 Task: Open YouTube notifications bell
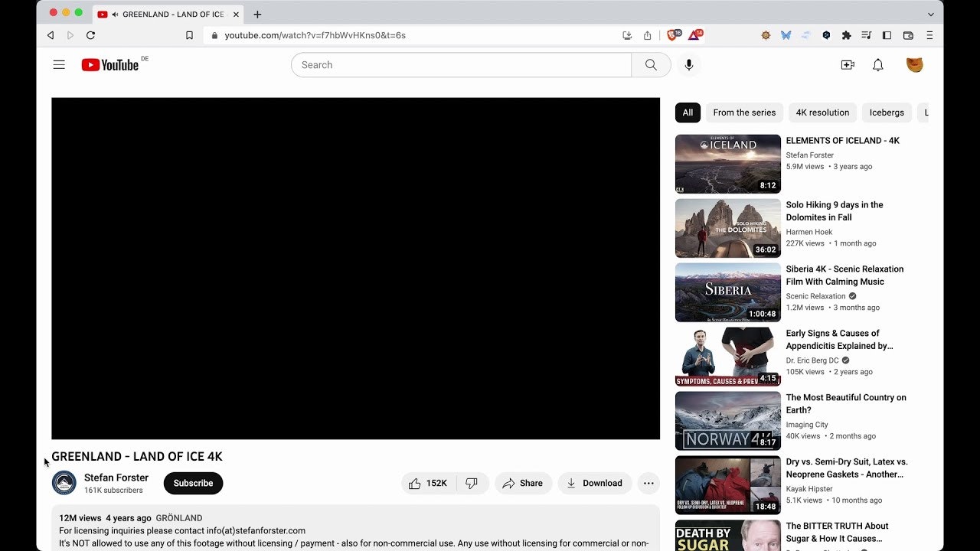click(878, 65)
